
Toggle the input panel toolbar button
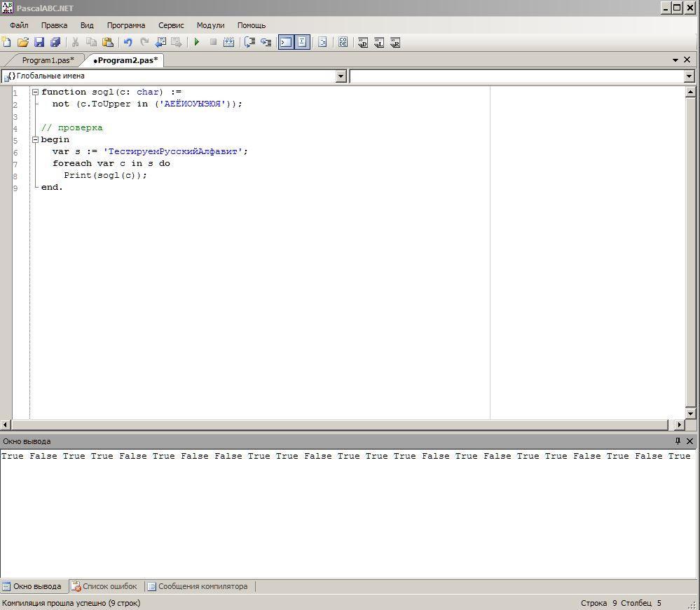(302, 42)
